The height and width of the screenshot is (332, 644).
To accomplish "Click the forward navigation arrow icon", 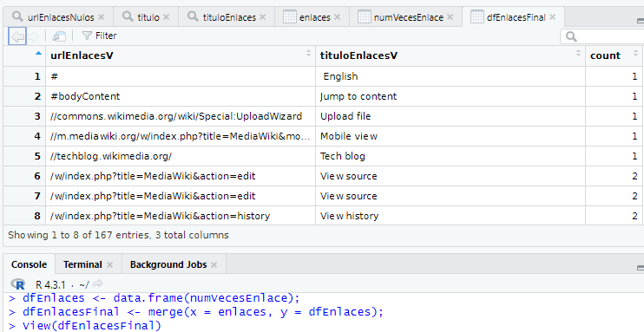I will pyautogui.click(x=33, y=36).
